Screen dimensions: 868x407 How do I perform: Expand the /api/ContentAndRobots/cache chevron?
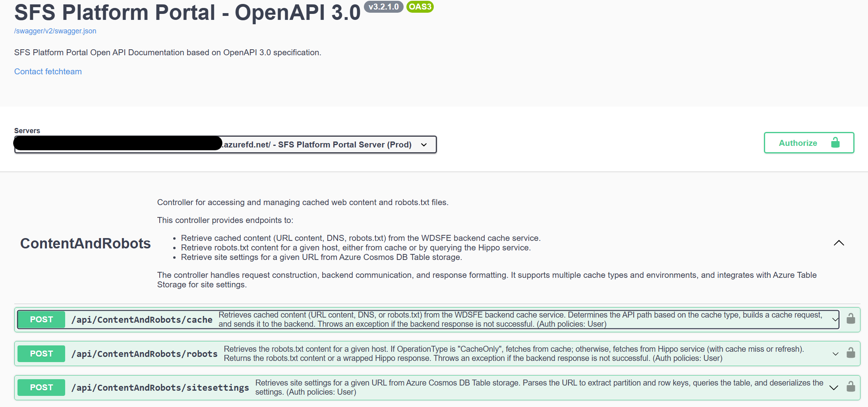pyautogui.click(x=835, y=320)
